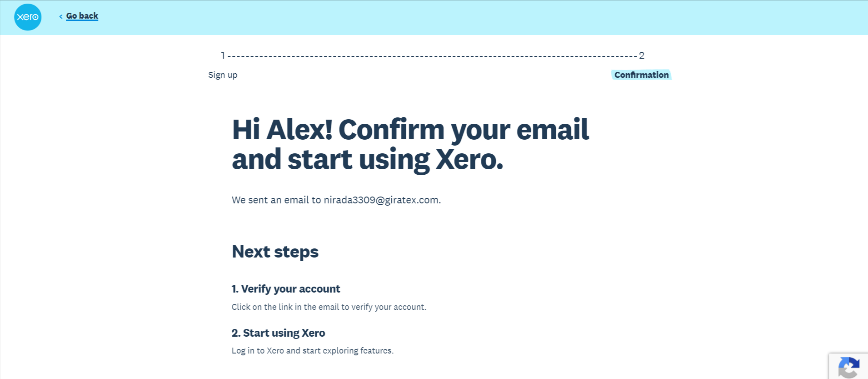Image resolution: width=868 pixels, height=379 pixels.
Task: Select step number 1 indicator
Action: tap(223, 56)
